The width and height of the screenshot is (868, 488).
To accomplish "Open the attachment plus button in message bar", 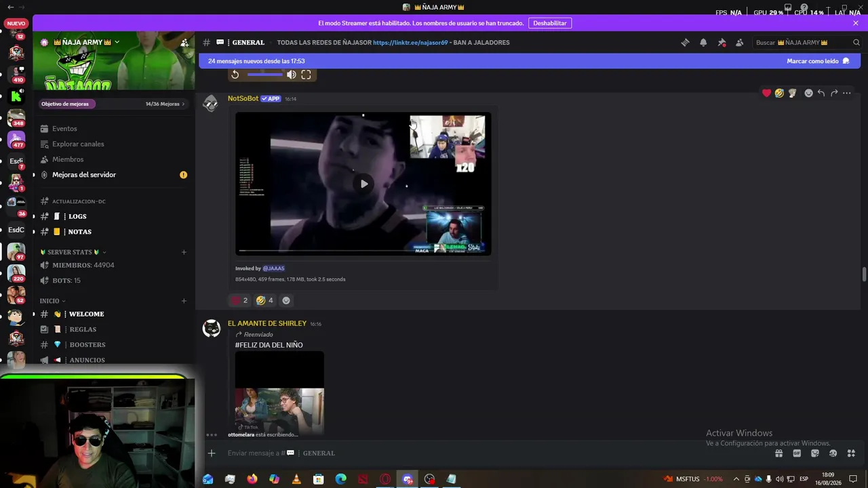I will tap(212, 453).
